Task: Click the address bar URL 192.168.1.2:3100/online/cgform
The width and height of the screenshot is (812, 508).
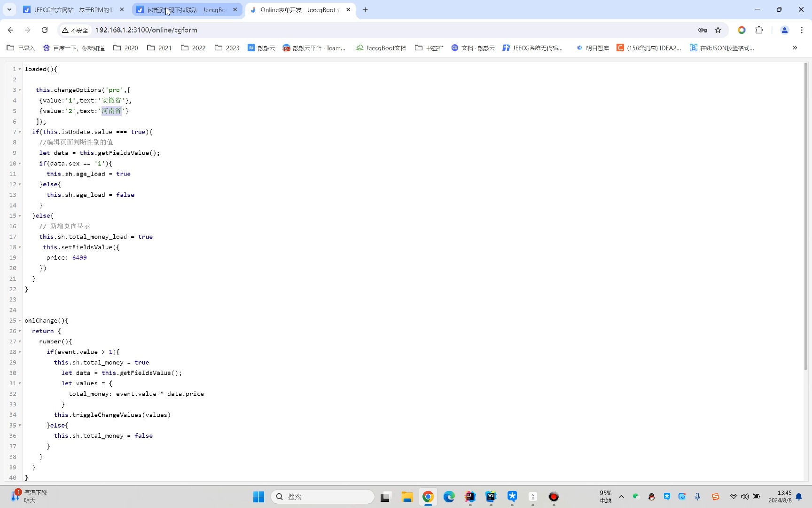Action: coord(146,30)
